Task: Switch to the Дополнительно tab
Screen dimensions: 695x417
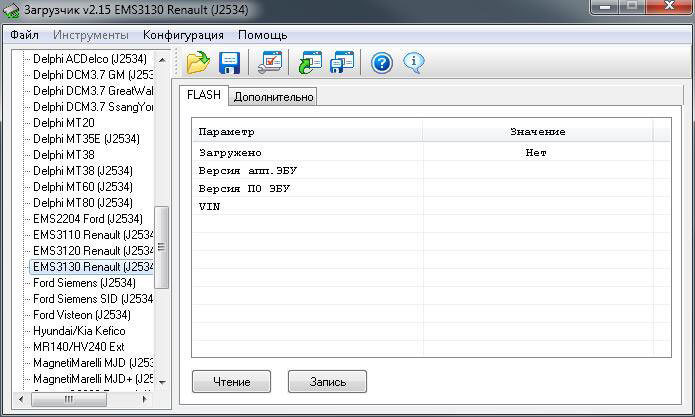Action: (274, 97)
